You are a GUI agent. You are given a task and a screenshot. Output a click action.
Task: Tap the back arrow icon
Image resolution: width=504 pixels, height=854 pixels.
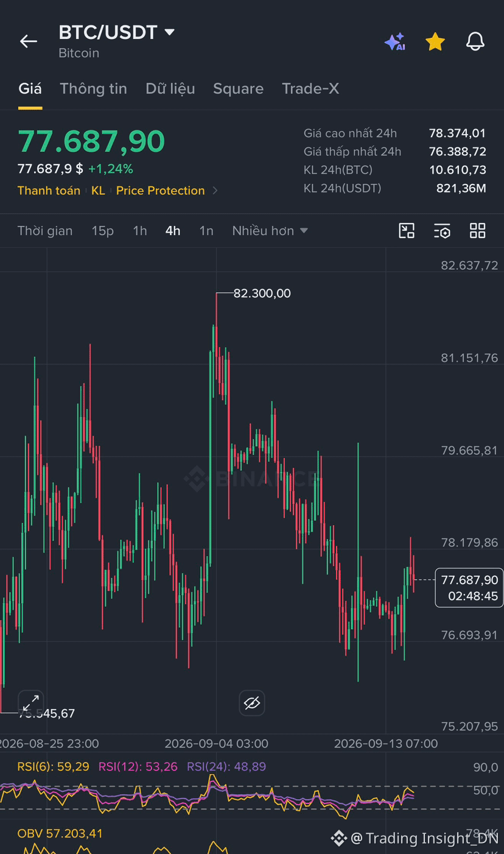(x=29, y=41)
